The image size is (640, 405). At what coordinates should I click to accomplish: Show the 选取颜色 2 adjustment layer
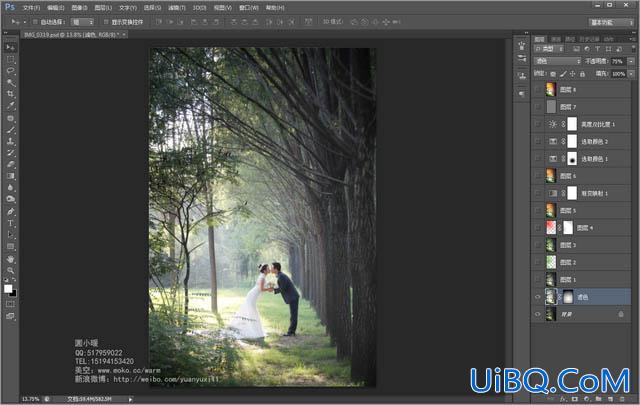538,141
